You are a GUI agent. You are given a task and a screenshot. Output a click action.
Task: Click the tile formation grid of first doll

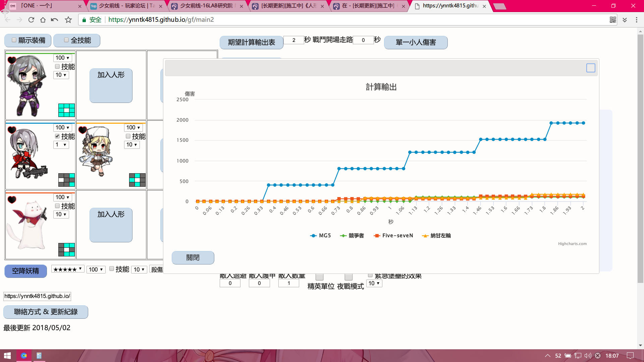tap(66, 110)
